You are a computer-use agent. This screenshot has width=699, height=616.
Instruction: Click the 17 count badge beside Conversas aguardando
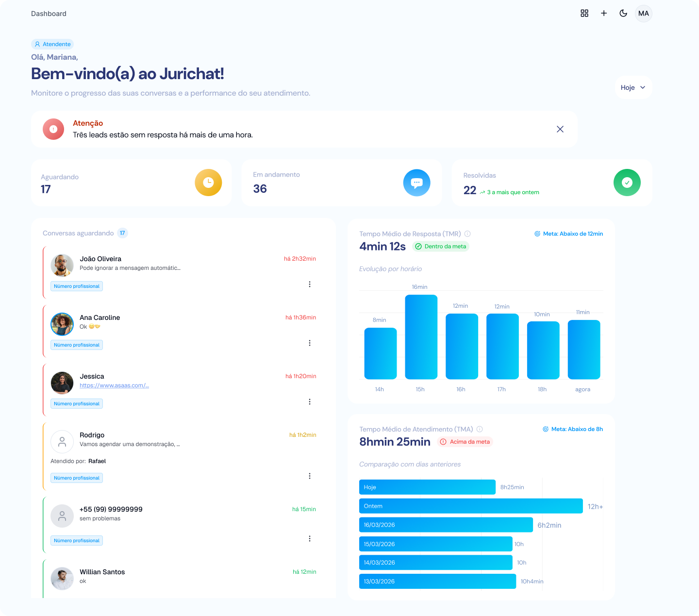pos(122,233)
